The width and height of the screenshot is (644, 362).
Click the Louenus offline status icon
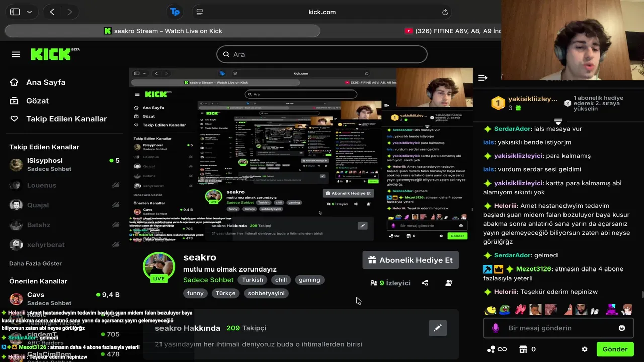(x=116, y=185)
